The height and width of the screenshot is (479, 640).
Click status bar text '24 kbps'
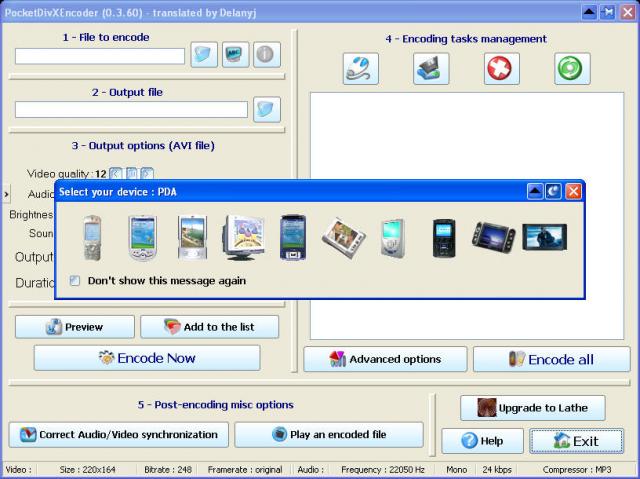(496, 470)
